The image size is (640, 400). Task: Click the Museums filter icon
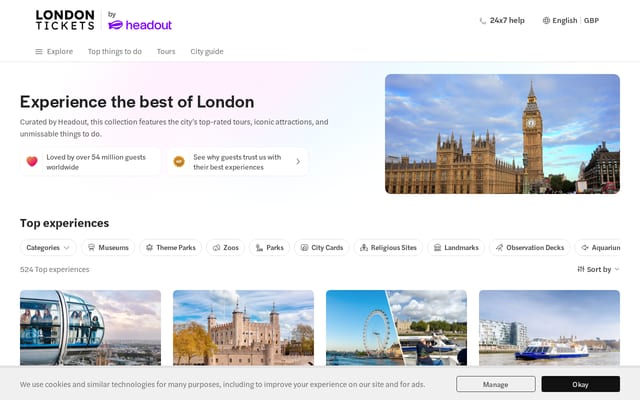point(91,247)
